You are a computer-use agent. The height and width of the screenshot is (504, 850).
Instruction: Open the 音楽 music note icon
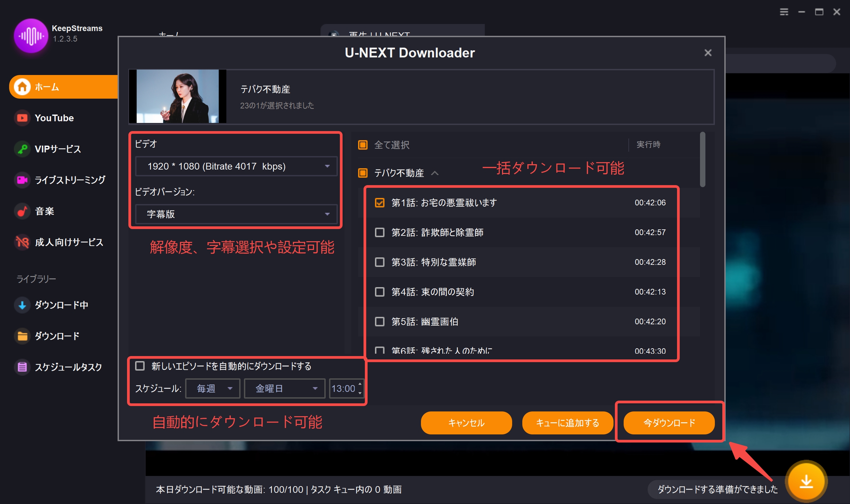pos(22,211)
